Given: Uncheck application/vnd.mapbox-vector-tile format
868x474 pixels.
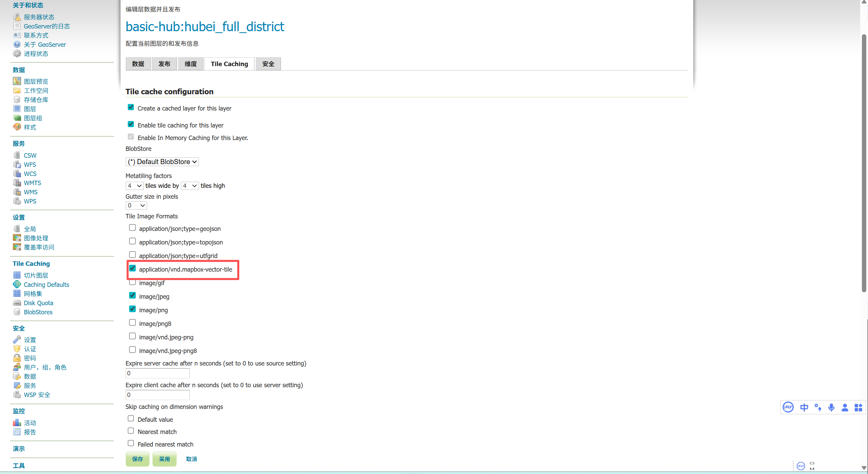Looking at the screenshot, I should pyautogui.click(x=133, y=269).
